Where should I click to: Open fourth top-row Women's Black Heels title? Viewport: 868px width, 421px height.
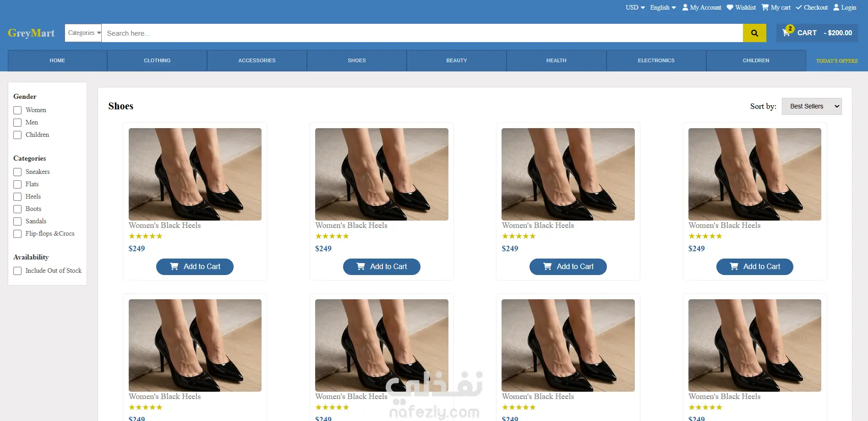[x=725, y=226]
